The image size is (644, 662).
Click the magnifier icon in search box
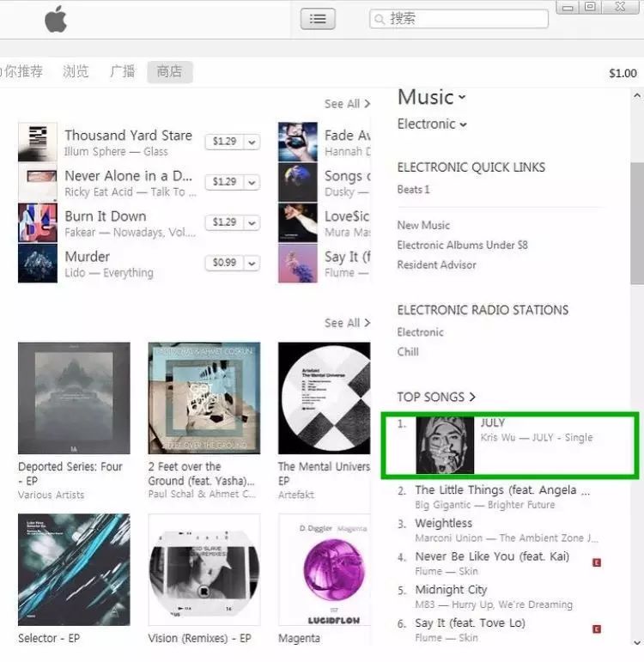tap(380, 20)
